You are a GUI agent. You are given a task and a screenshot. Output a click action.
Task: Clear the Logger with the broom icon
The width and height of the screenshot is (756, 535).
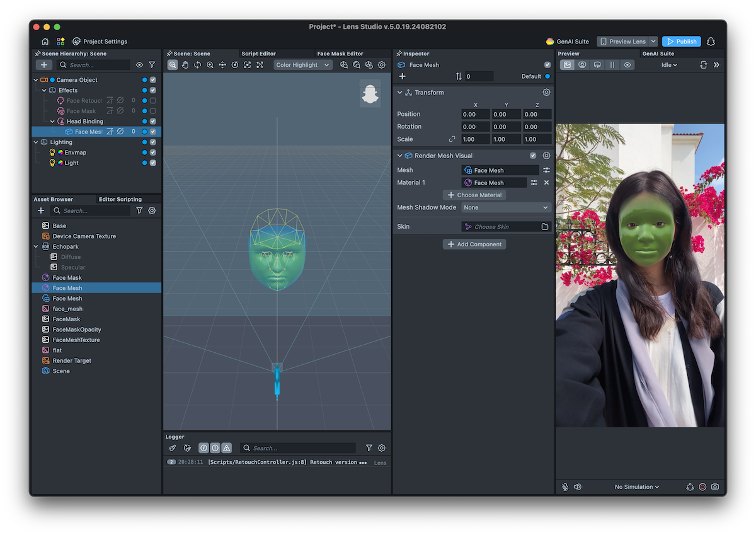173,448
